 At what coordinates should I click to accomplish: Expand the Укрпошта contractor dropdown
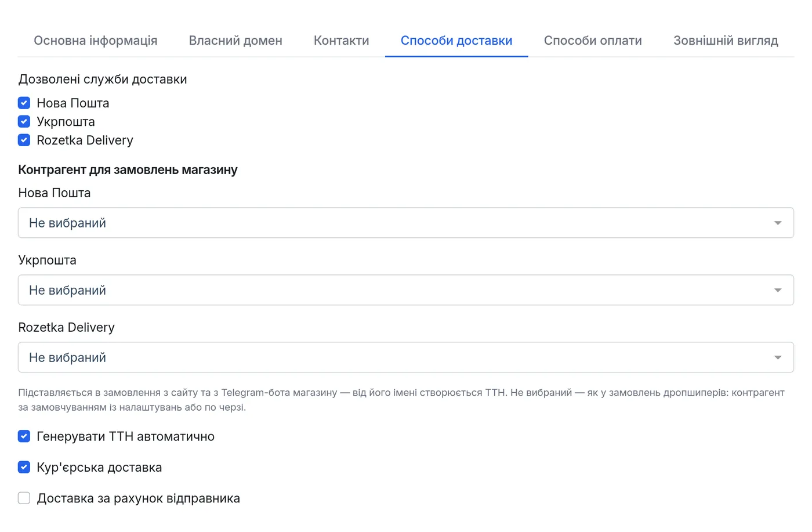pyautogui.click(x=406, y=290)
